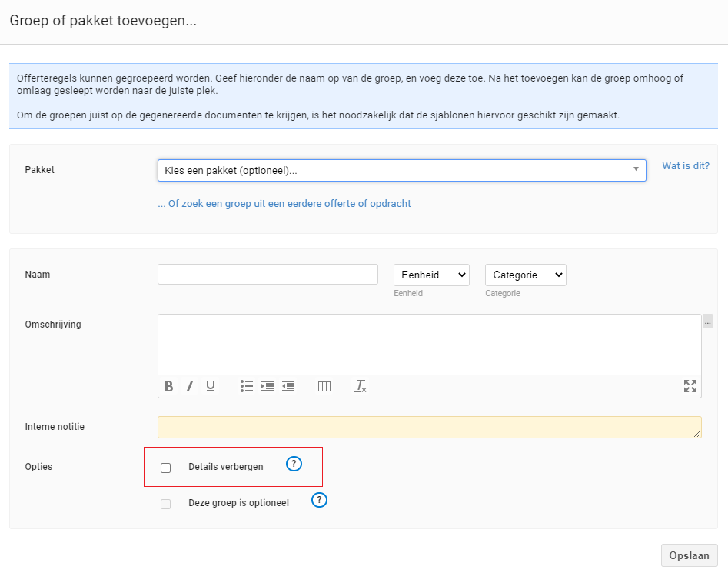Open the Categorie dropdown
Viewport: 728px width, 573px height.
coord(526,275)
